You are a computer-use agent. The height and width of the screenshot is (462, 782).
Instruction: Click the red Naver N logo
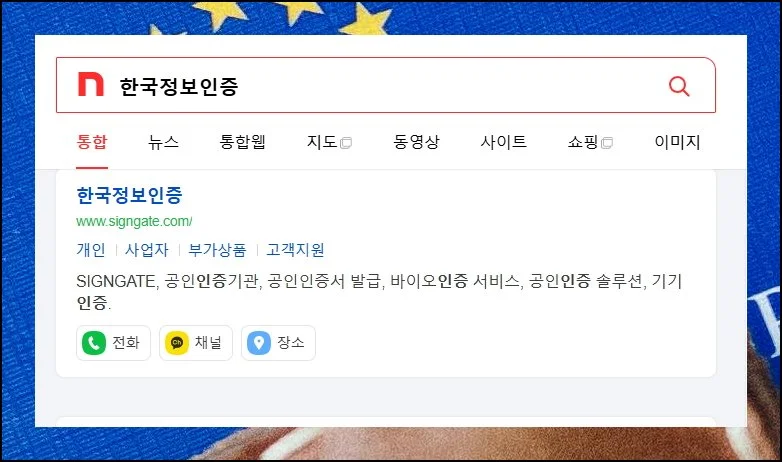click(91, 84)
